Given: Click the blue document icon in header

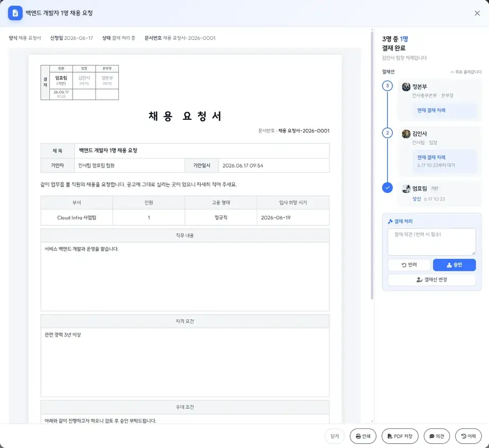Looking at the screenshot, I should [x=15, y=13].
